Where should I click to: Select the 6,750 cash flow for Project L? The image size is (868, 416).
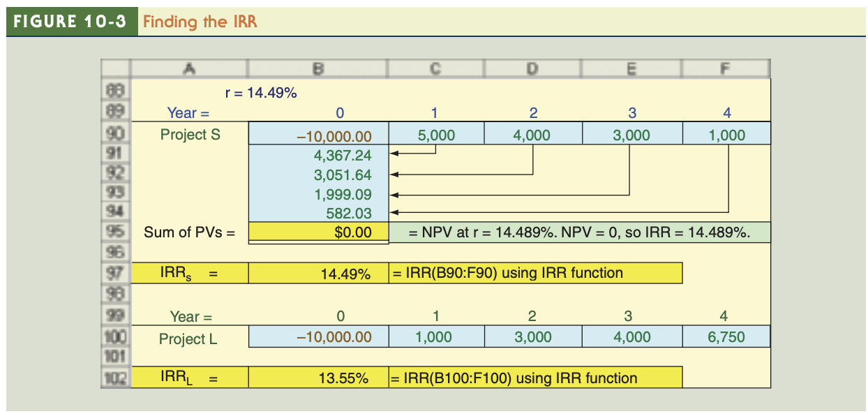[726, 337]
